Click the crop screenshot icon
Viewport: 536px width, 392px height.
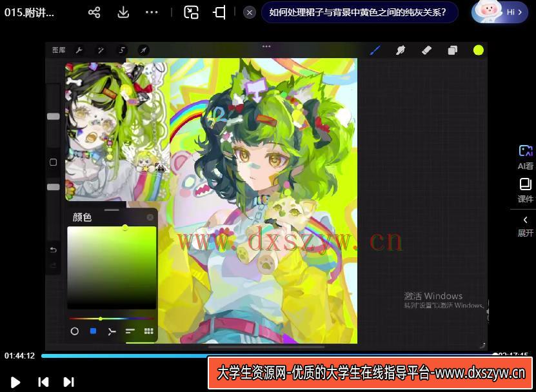click(219, 13)
